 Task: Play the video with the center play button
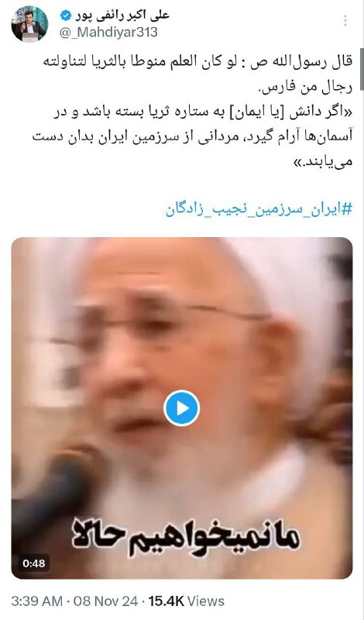(181, 408)
